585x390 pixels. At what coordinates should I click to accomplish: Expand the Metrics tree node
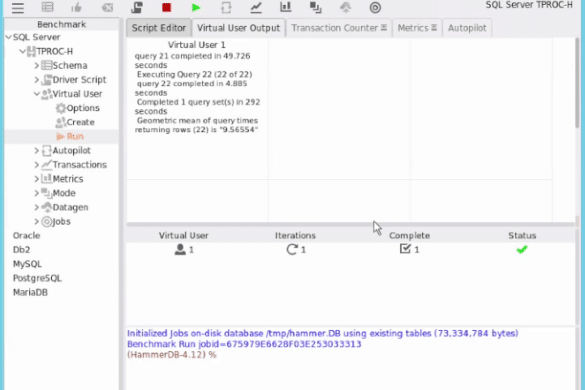click(x=36, y=179)
